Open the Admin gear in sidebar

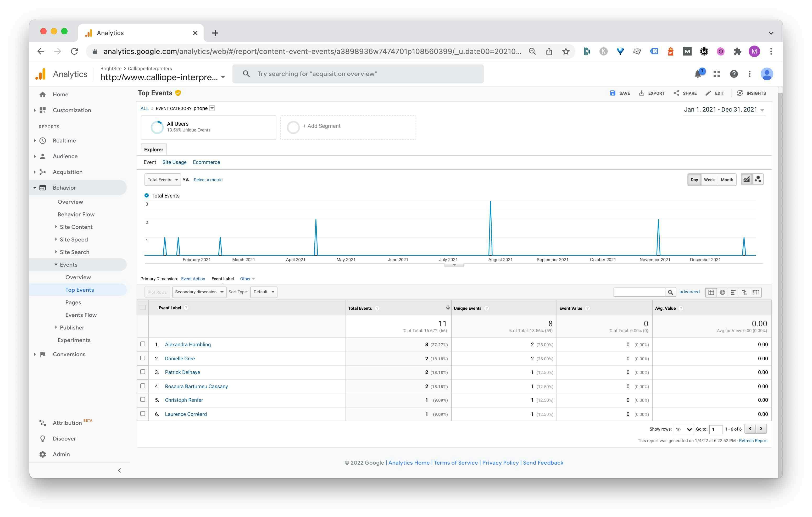point(43,454)
